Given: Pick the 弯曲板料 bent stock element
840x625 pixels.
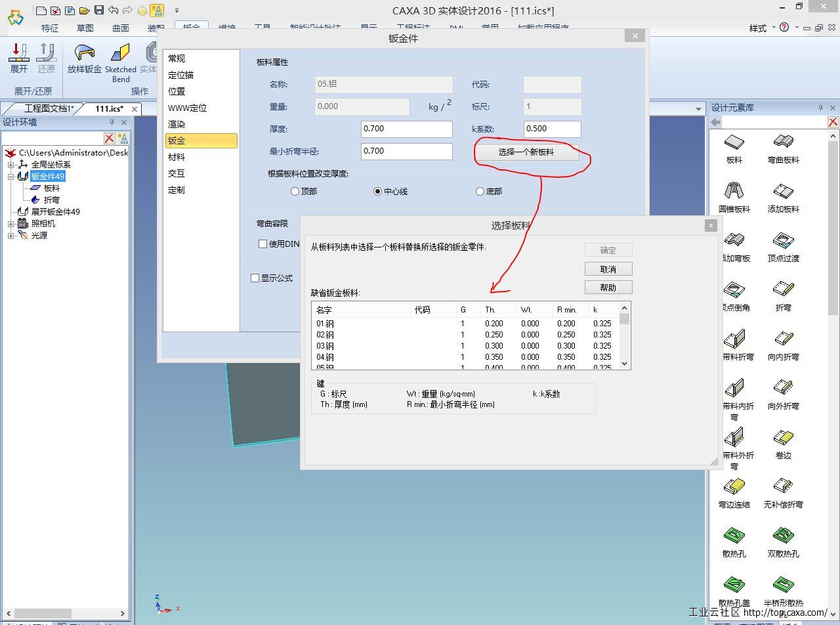Looking at the screenshot, I should click(784, 149).
